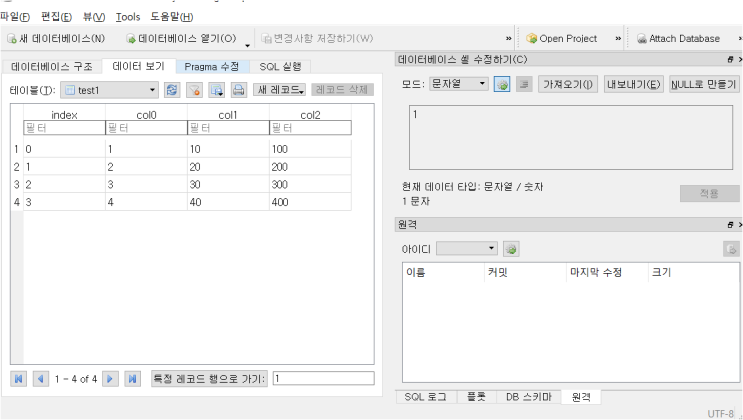Expand the 아이디 dropdown in remote panel
This screenshot has width=743, height=420.
tap(491, 248)
